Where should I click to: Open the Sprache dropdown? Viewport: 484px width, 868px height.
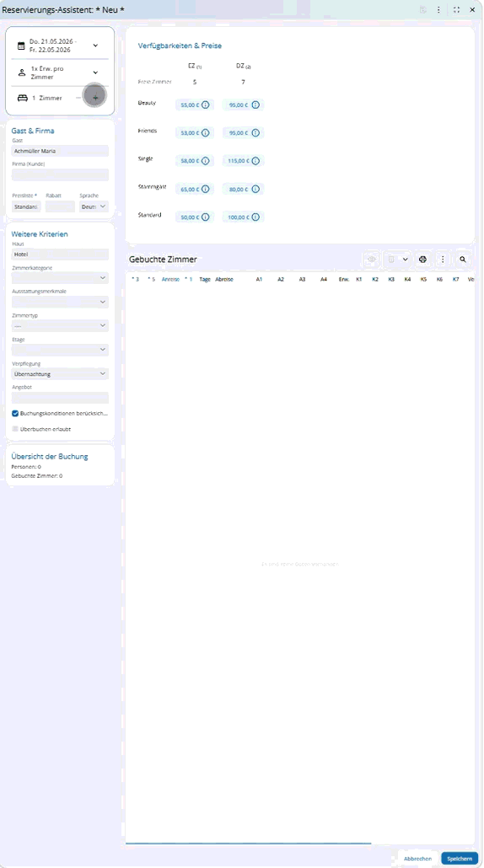point(94,206)
